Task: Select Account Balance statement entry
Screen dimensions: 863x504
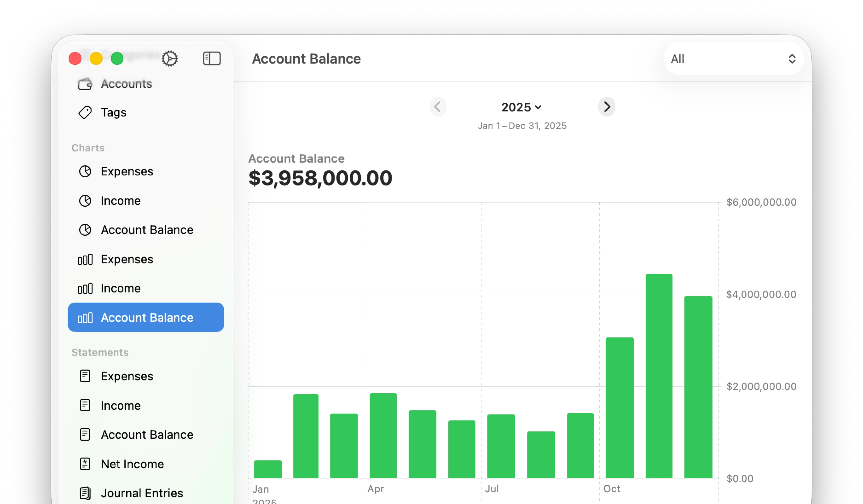Action: (147, 435)
